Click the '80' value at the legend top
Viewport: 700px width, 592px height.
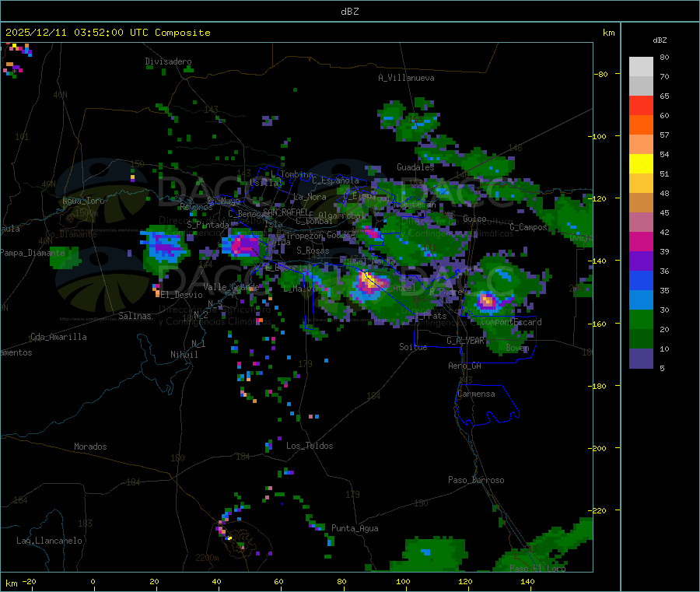coord(664,57)
